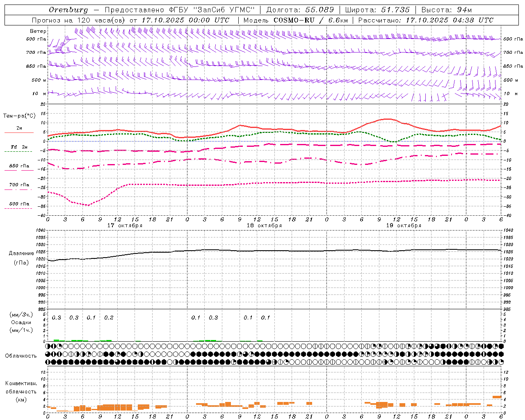Click the Конвективн. panel label
The width and height of the screenshot is (525, 420).
21,383
